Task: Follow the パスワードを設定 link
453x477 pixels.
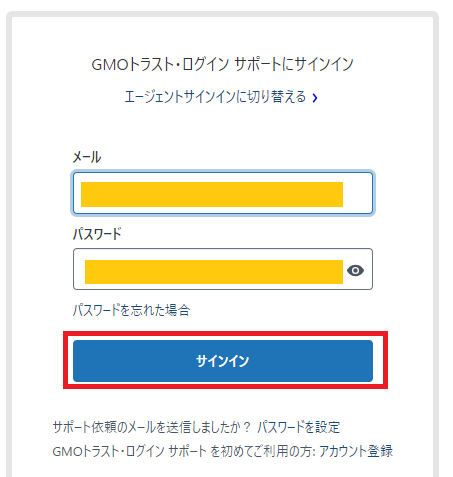Action: click(298, 427)
